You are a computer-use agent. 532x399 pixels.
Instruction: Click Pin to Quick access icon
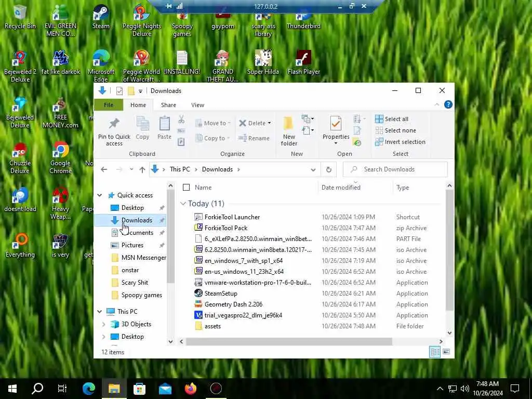(114, 123)
